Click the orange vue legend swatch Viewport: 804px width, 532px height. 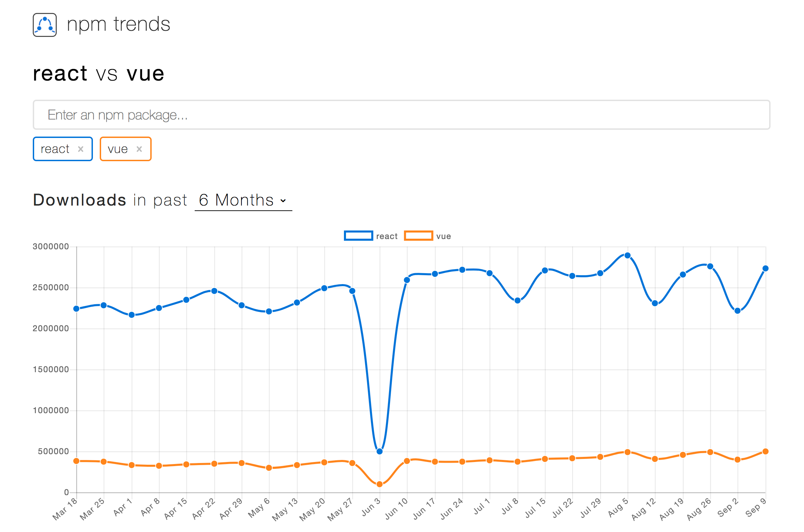(419, 236)
